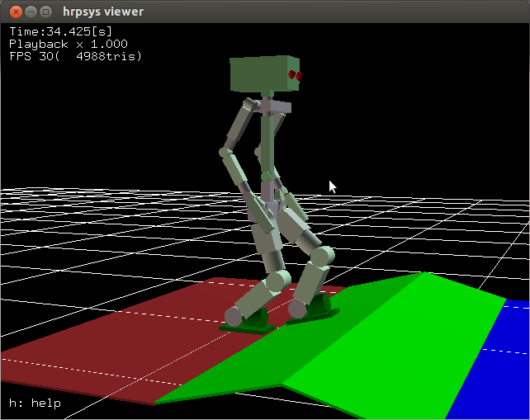Click the robot's rear ankle cylinder

pyautogui.click(x=234, y=316)
